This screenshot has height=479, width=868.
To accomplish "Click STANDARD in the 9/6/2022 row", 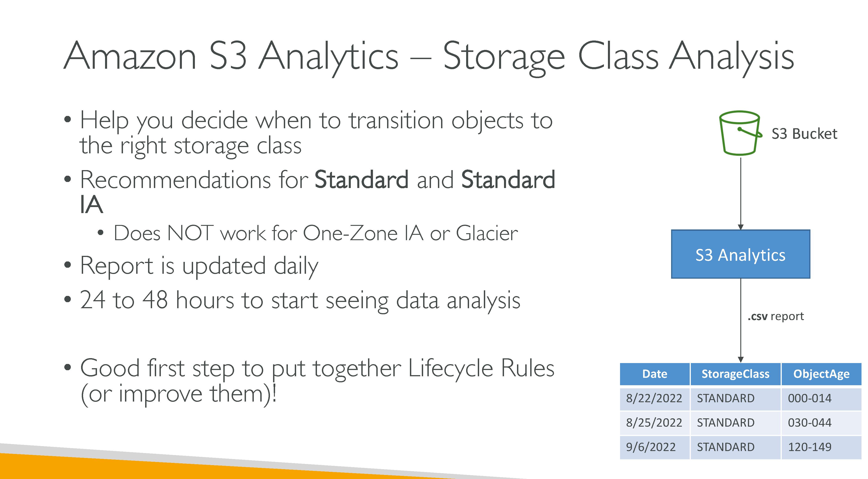I will [726, 447].
